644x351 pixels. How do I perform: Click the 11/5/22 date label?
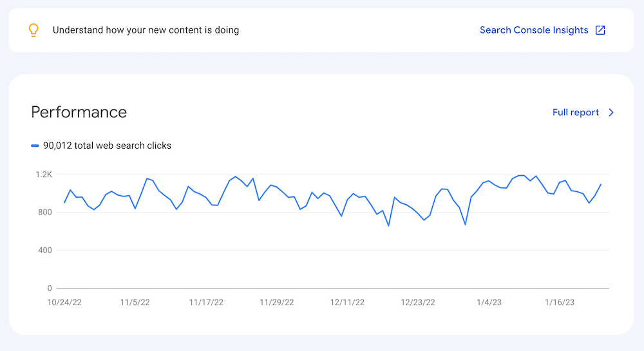coord(136,301)
